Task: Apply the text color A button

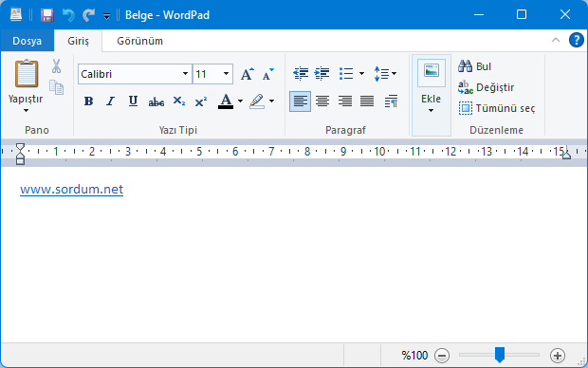Action: click(226, 101)
